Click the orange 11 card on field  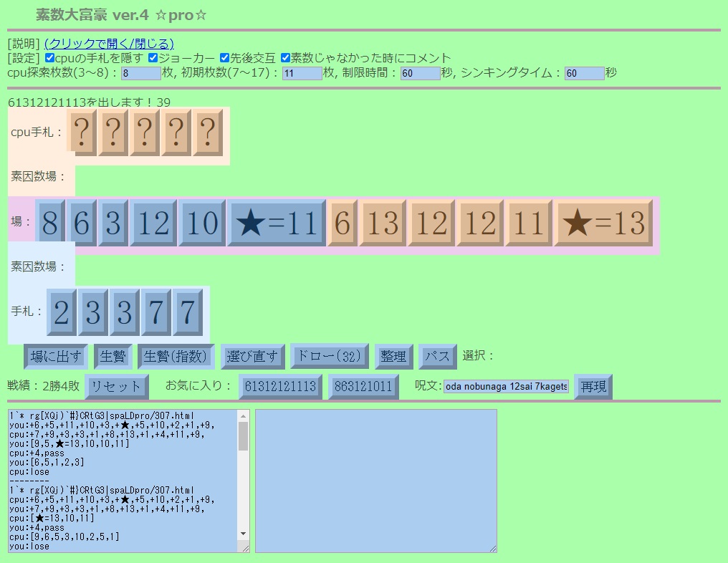click(529, 223)
